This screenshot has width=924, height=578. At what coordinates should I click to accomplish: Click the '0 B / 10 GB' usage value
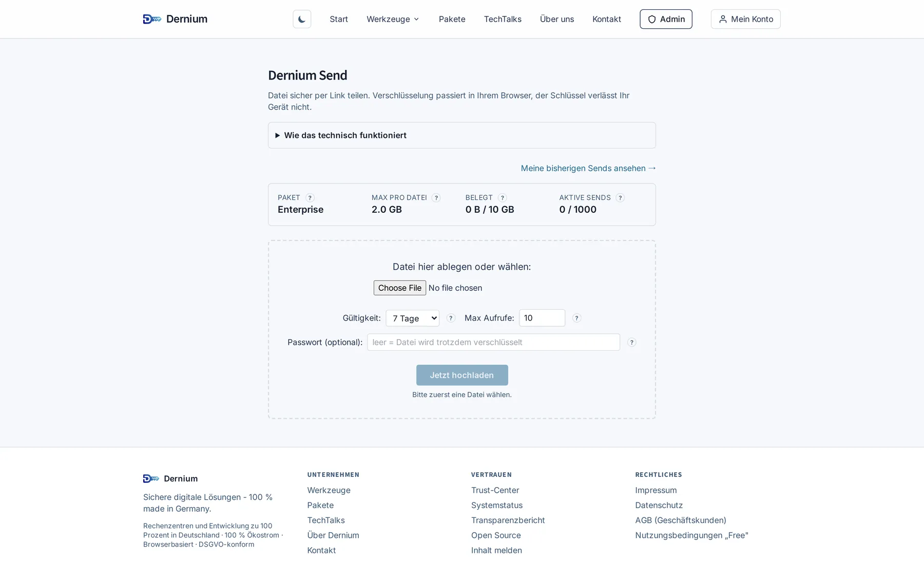pyautogui.click(x=489, y=210)
